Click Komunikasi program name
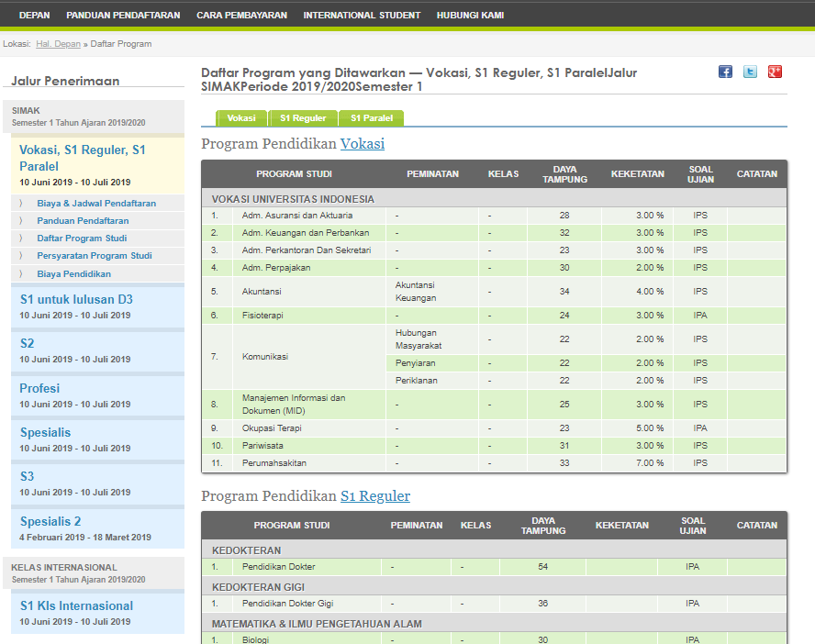The height and width of the screenshot is (644, 815). [x=265, y=356]
